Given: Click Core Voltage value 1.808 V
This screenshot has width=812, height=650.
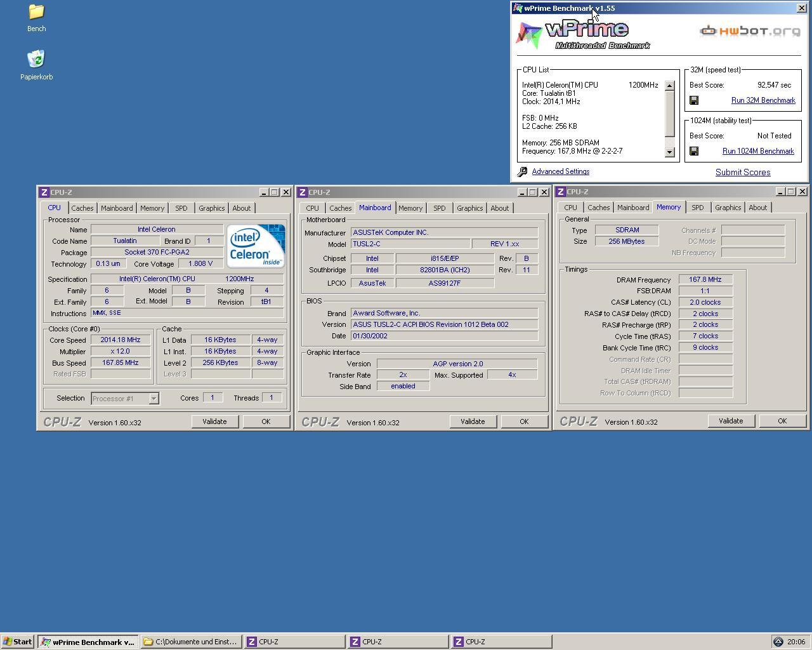Looking at the screenshot, I should click(200, 263).
